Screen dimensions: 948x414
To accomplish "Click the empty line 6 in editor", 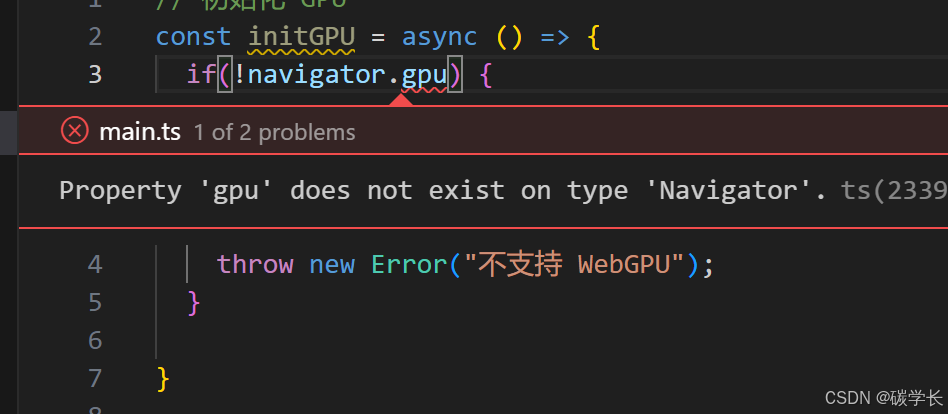I will pos(484,340).
